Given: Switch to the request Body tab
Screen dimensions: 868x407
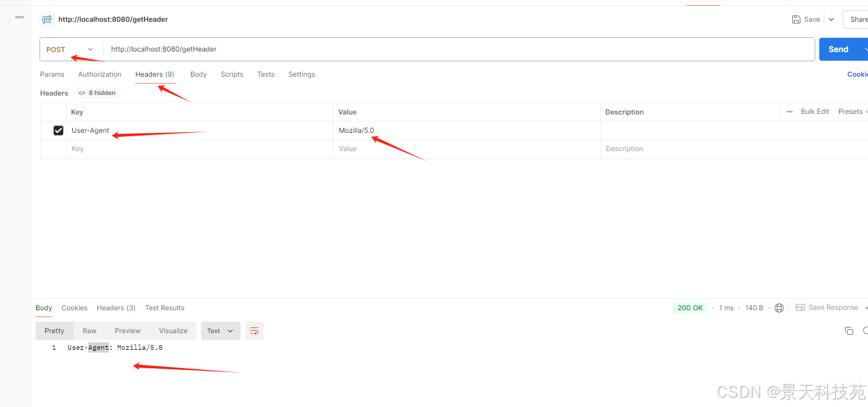Looking at the screenshot, I should 198,74.
